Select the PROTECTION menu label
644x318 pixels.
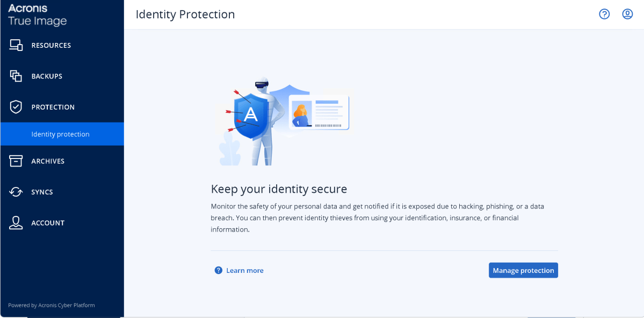[x=53, y=107]
